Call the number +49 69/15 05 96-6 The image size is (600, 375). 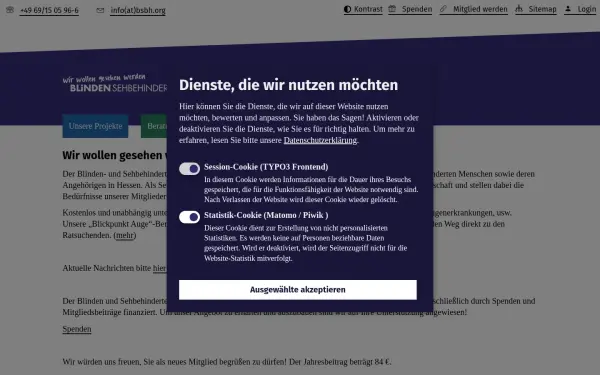click(49, 10)
